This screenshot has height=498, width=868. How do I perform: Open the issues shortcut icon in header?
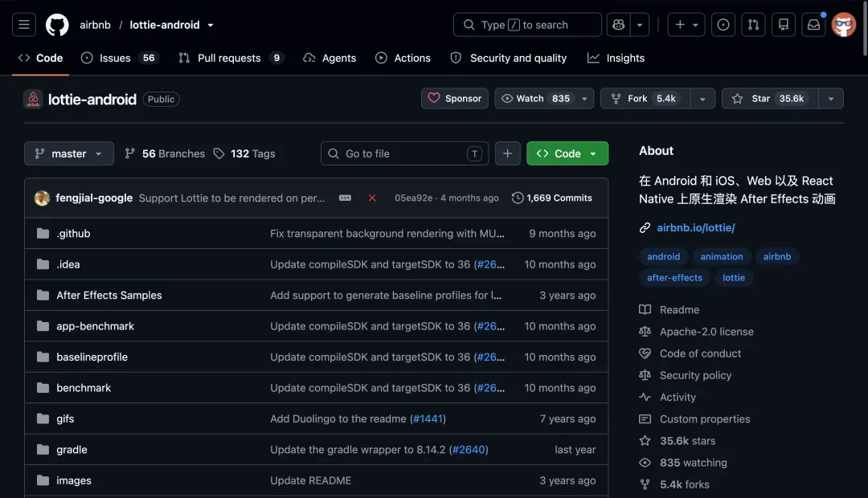[x=723, y=25]
